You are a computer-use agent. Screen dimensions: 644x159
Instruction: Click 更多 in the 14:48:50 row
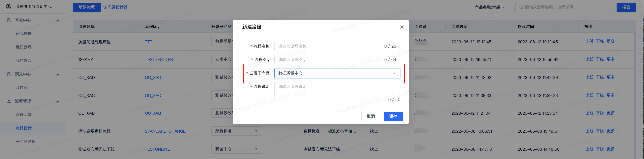pyautogui.click(x=611, y=149)
